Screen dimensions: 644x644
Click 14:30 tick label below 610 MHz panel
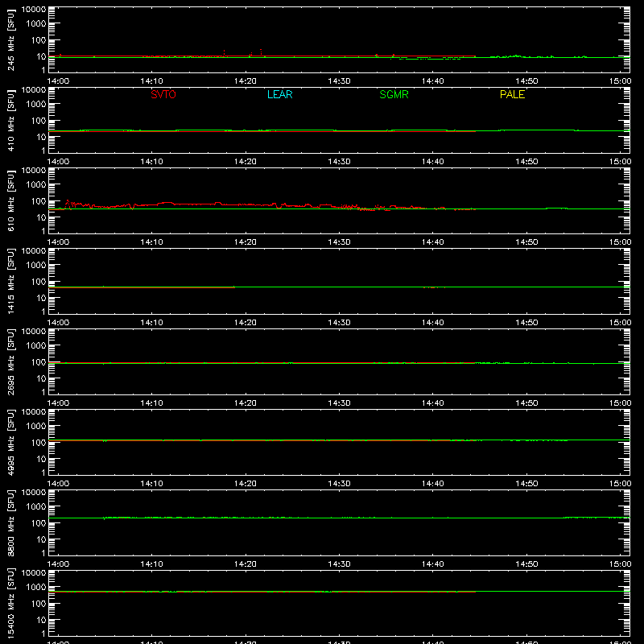pyautogui.click(x=339, y=242)
